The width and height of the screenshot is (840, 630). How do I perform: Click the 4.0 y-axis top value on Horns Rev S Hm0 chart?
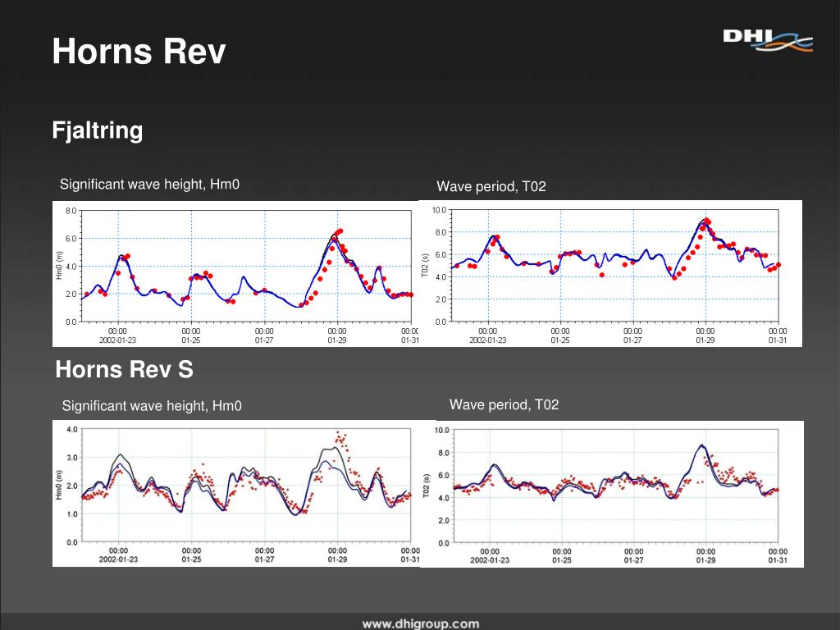point(72,430)
